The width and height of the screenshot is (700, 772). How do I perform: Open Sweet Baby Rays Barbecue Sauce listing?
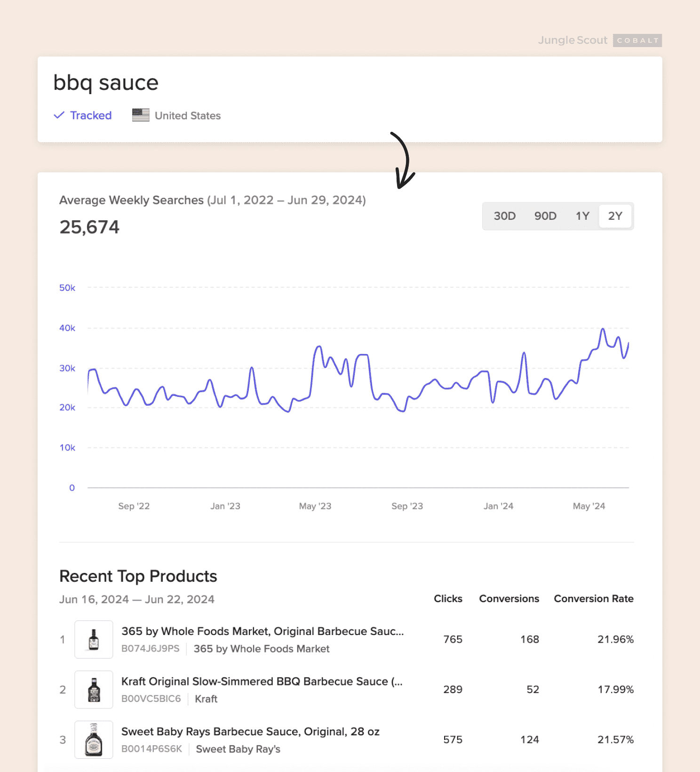[250, 732]
